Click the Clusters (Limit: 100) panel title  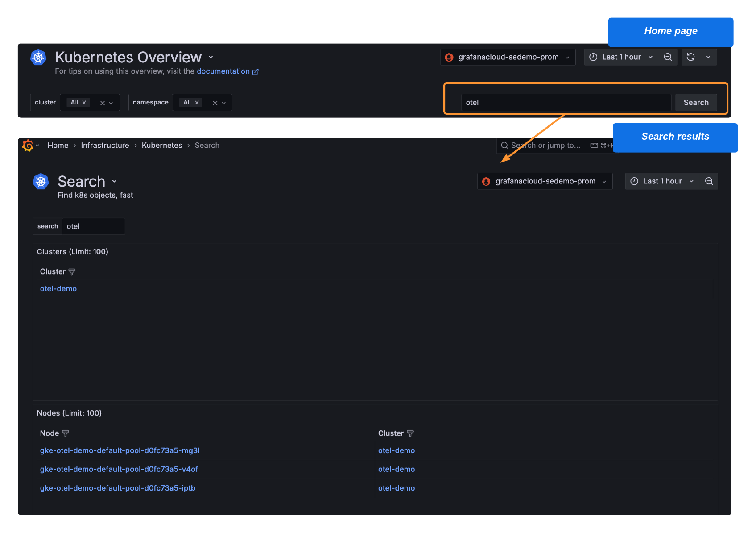coord(73,252)
